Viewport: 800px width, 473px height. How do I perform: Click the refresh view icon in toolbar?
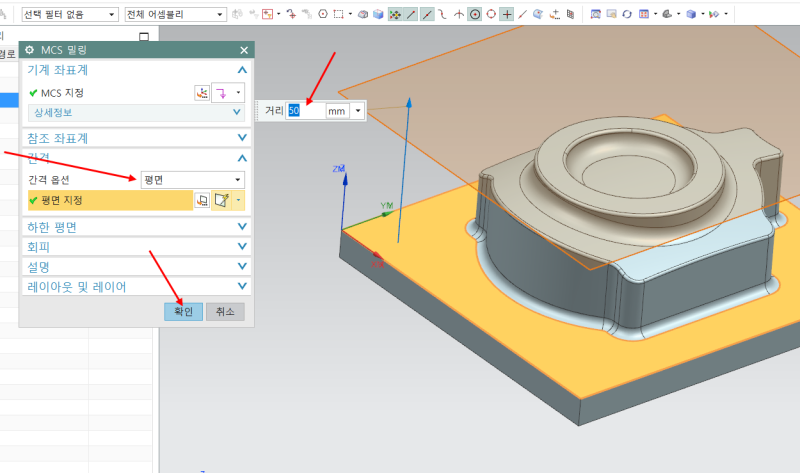(627, 15)
